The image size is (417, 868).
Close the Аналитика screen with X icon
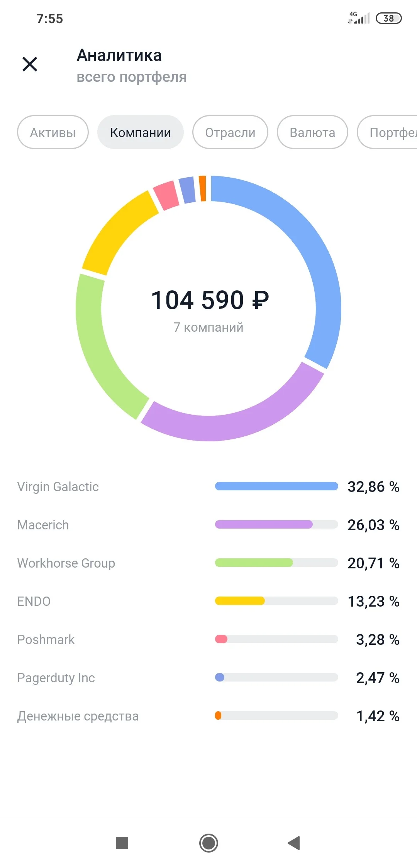click(x=30, y=64)
